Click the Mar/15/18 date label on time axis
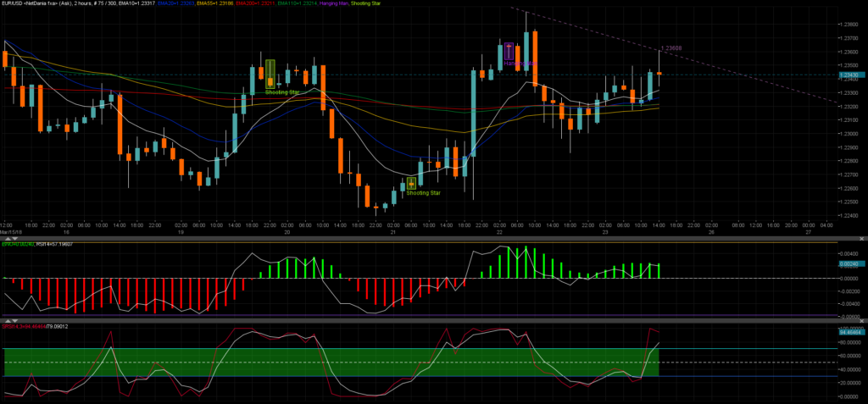The image size is (868, 404). 9,230
